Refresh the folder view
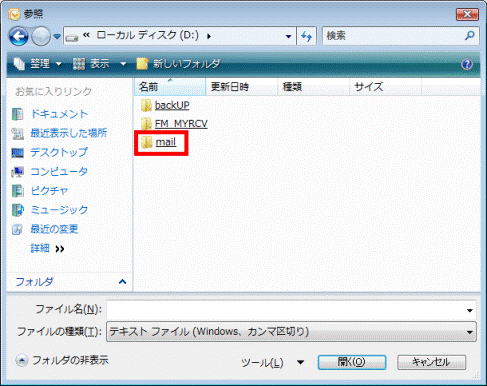The height and width of the screenshot is (386, 487). coord(306,36)
